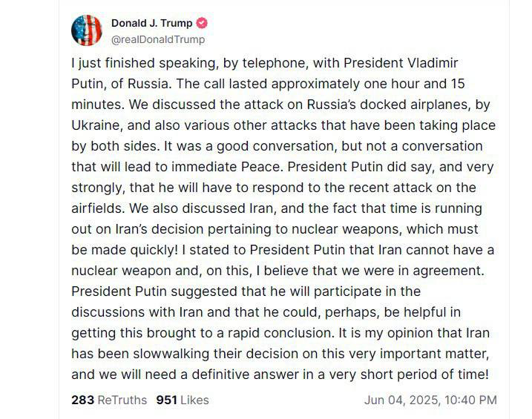View the 951 likes number

pos(167,400)
